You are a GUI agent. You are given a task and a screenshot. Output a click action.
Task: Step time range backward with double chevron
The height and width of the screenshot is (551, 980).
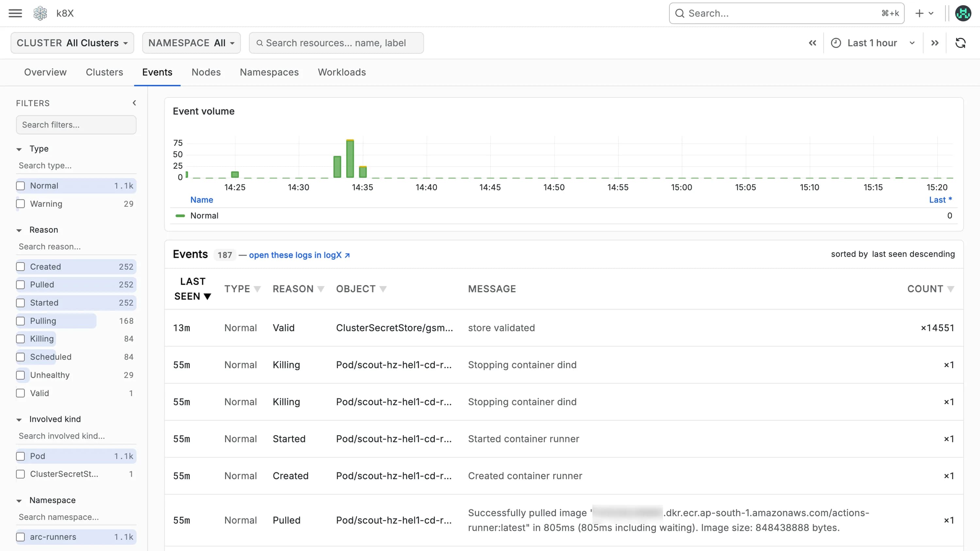pos(812,43)
